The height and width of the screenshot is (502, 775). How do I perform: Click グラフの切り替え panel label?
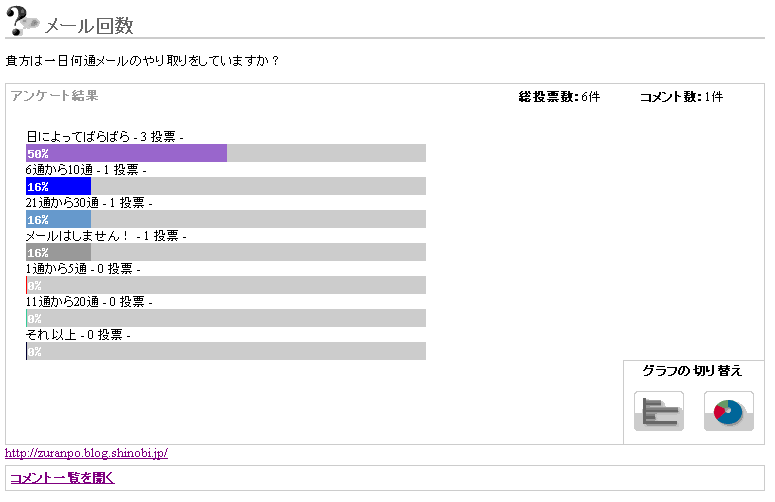pyautogui.click(x=692, y=371)
